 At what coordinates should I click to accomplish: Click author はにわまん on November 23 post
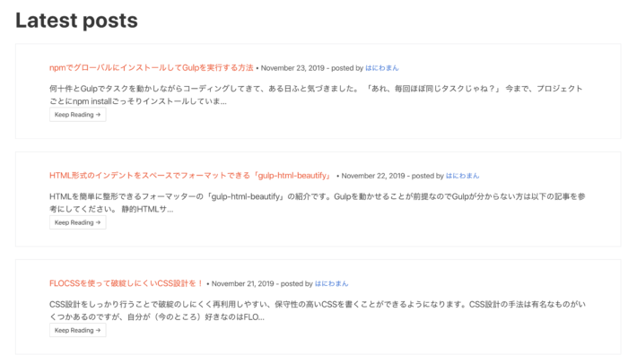pos(382,68)
